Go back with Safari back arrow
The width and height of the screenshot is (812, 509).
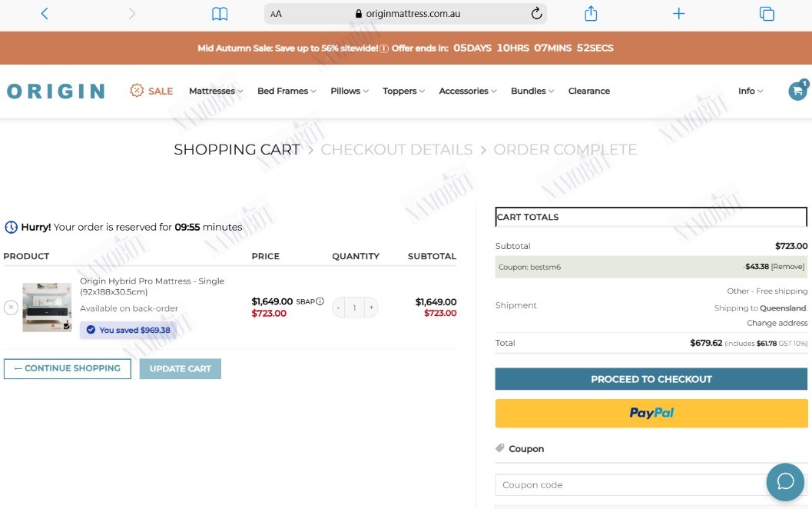(45, 14)
